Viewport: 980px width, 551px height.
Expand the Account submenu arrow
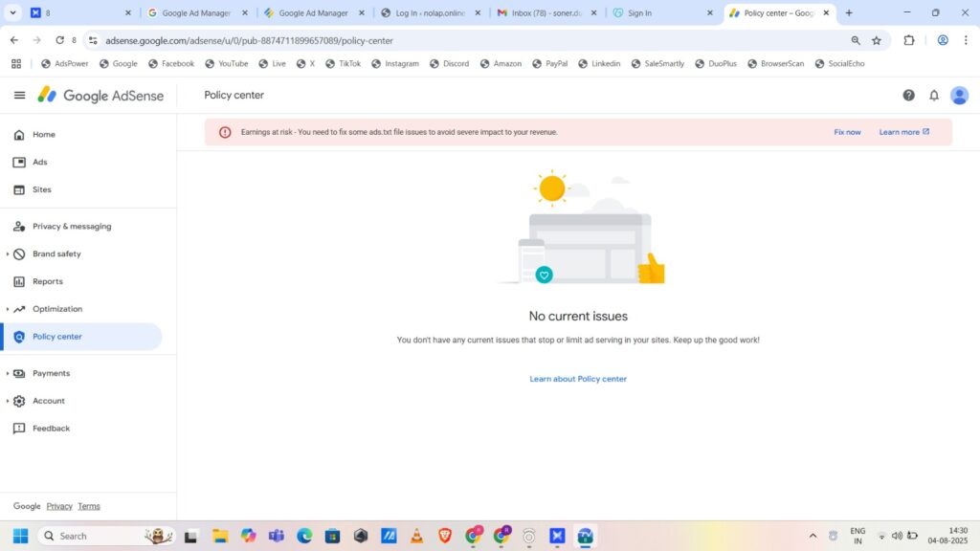[7, 401]
